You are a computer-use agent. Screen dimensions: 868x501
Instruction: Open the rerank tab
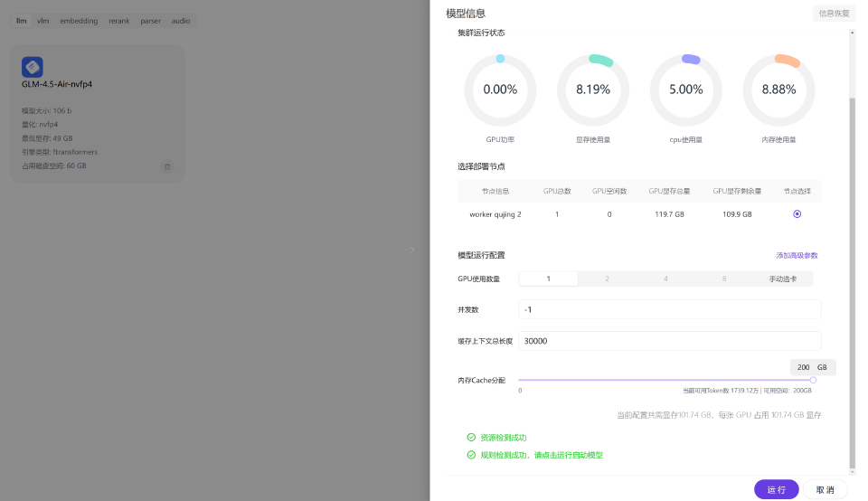pos(119,21)
